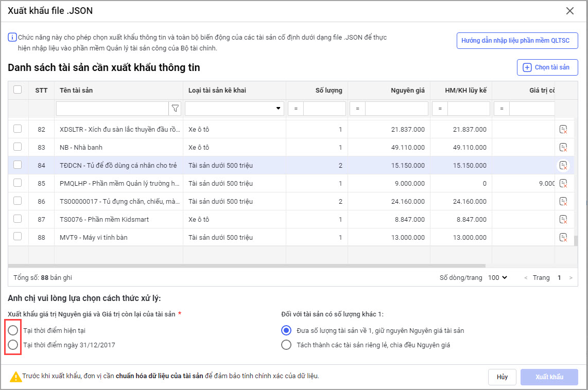Click the Chọn tài sản button
The width and height of the screenshot is (588, 390).
[x=547, y=67]
